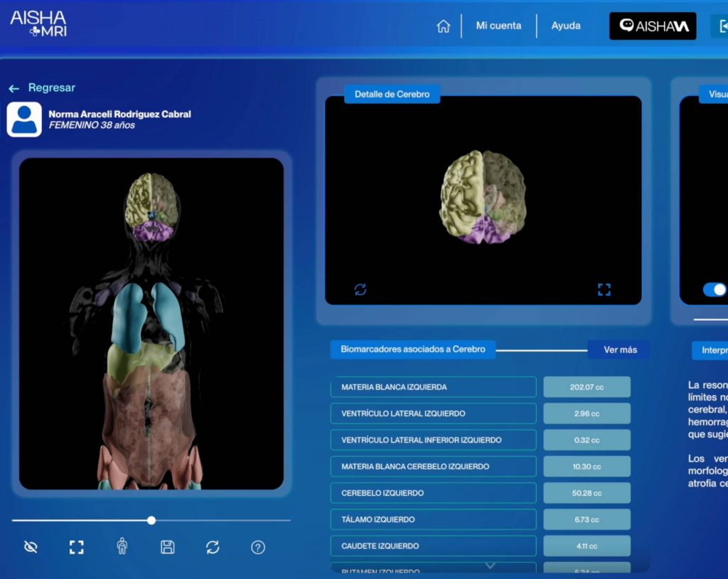The height and width of the screenshot is (579, 728).
Task: Click the save floppy disk icon
Action: [167, 547]
